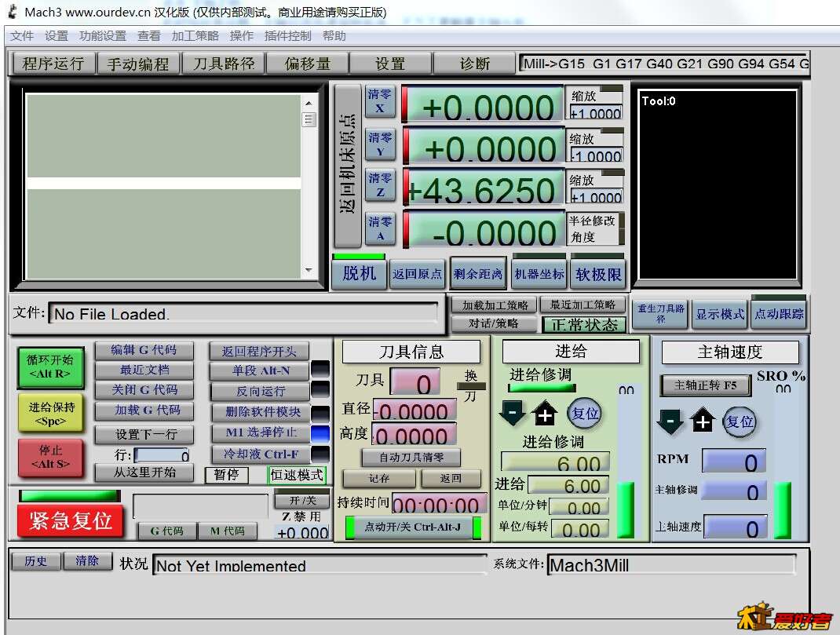The image size is (840, 635).
Task: Click 加载 G 代码 load button
Action: pos(144,411)
